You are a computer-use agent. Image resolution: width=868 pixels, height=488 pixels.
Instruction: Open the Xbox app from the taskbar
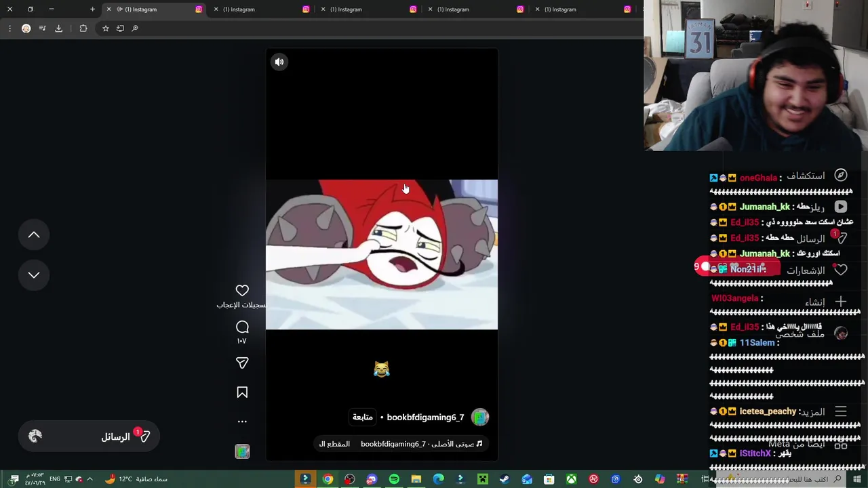pos(572,479)
